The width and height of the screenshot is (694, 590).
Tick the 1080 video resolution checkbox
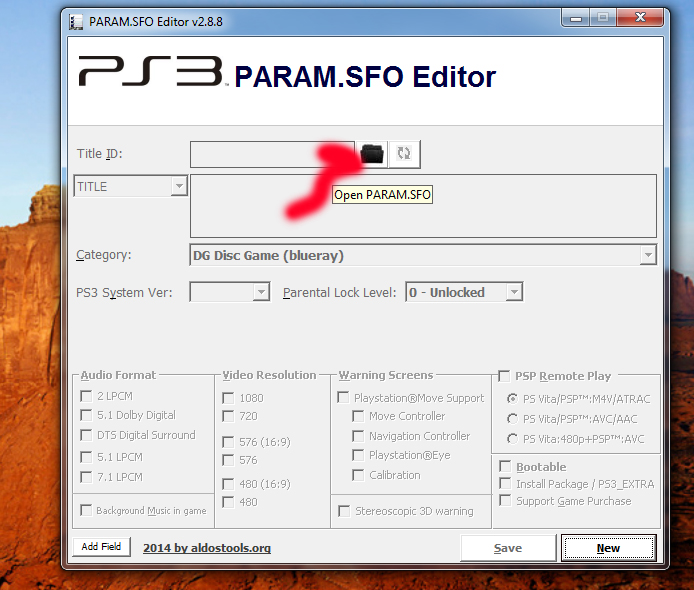[x=229, y=398]
